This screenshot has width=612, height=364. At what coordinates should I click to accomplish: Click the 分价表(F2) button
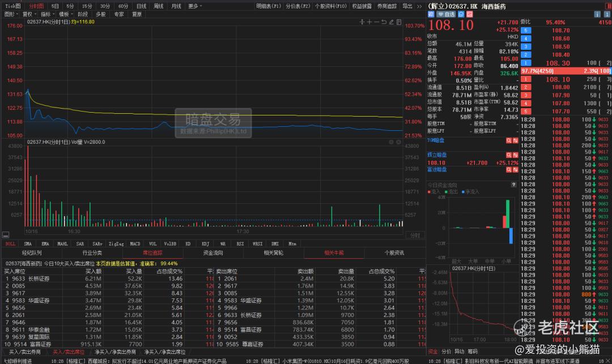point(298,6)
